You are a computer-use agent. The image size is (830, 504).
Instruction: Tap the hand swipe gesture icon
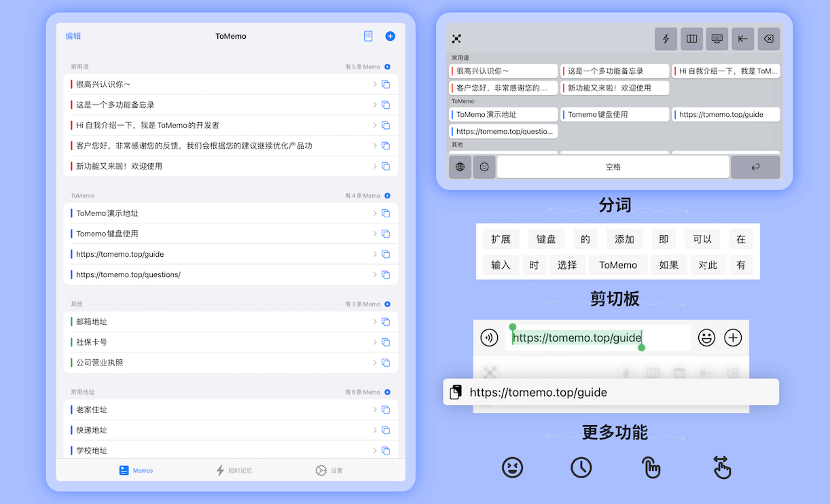click(721, 467)
